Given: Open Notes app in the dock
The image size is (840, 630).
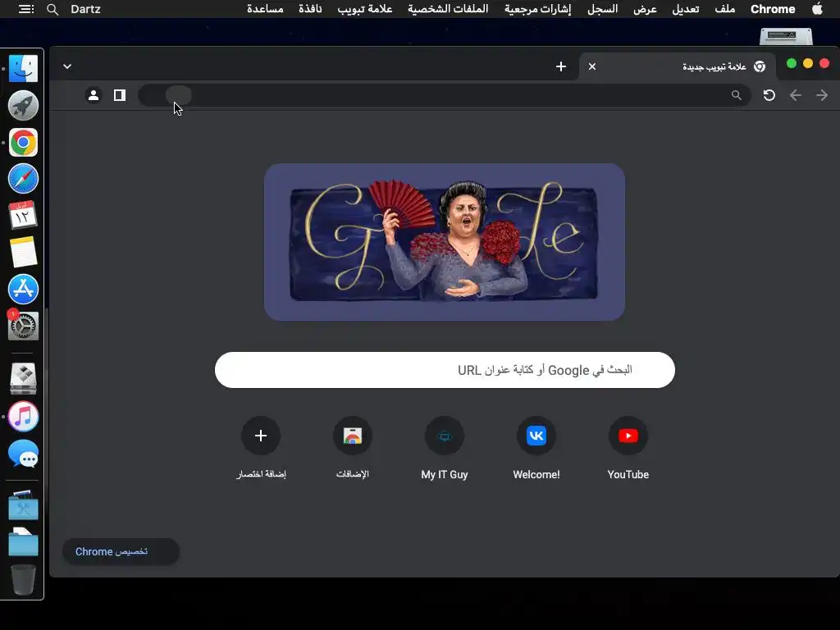Looking at the screenshot, I should pyautogui.click(x=23, y=252).
